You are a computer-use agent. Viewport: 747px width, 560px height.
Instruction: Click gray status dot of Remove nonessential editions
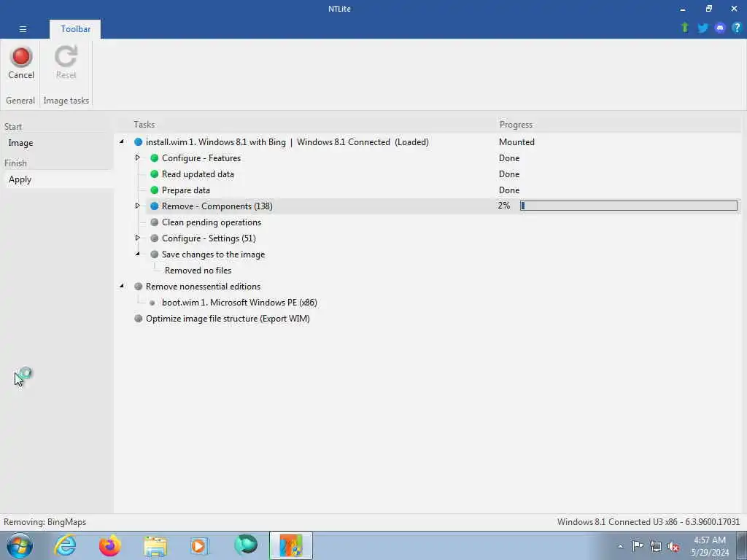pyautogui.click(x=138, y=286)
